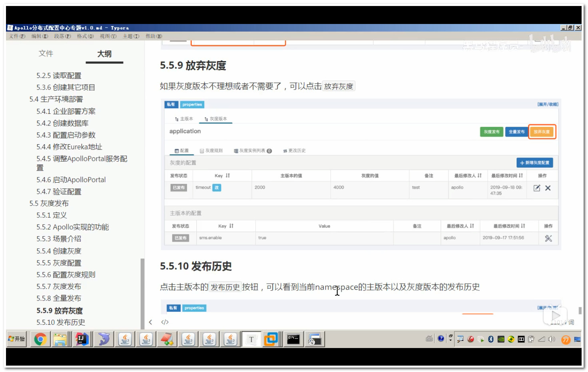Select the 灰度规则 tab
The width and height of the screenshot is (588, 372).
[211, 151]
